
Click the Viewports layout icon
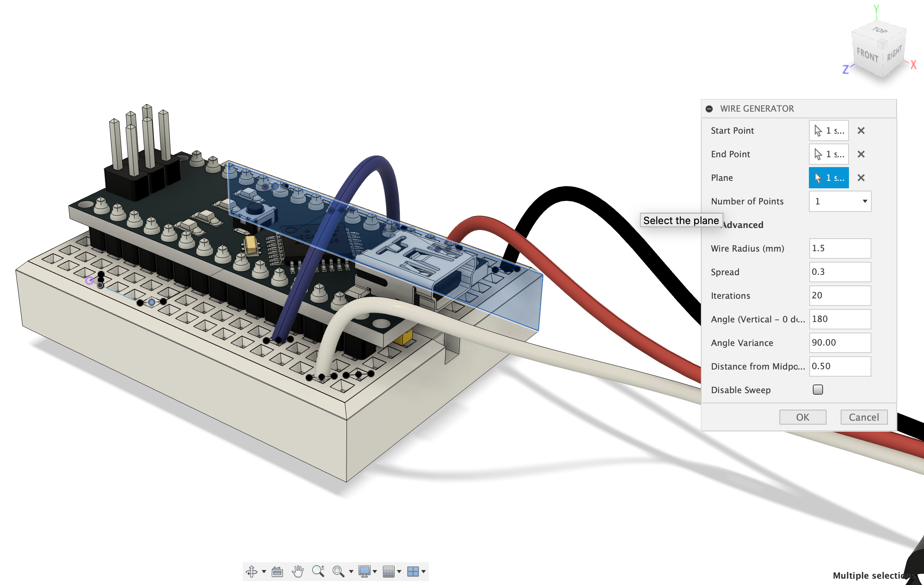point(412,571)
